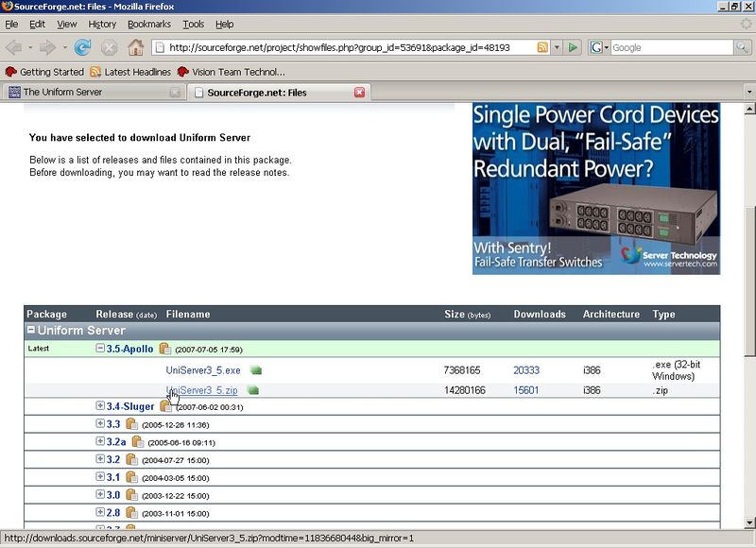Viewport: 756px width, 548px height.
Task: View download stats 15601 for zip
Action: click(x=526, y=390)
